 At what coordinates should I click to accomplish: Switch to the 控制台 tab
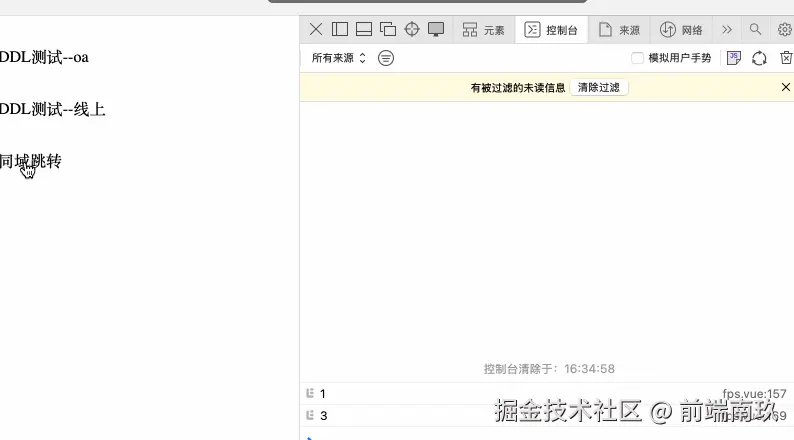(x=551, y=30)
